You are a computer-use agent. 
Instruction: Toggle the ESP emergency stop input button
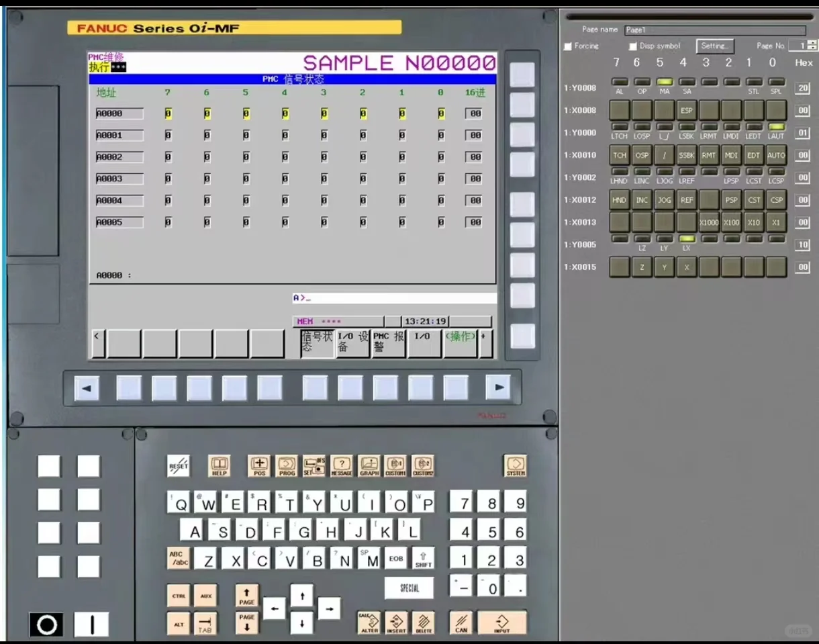686,110
